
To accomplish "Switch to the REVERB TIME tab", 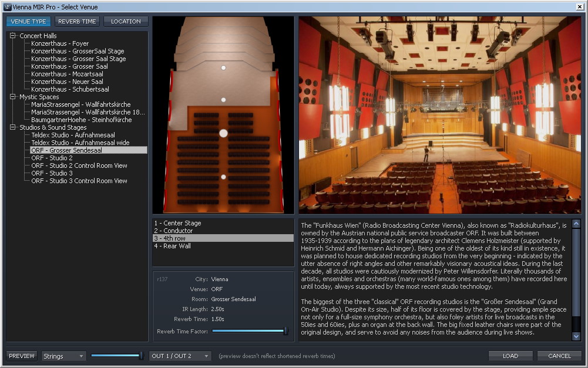I will point(77,21).
